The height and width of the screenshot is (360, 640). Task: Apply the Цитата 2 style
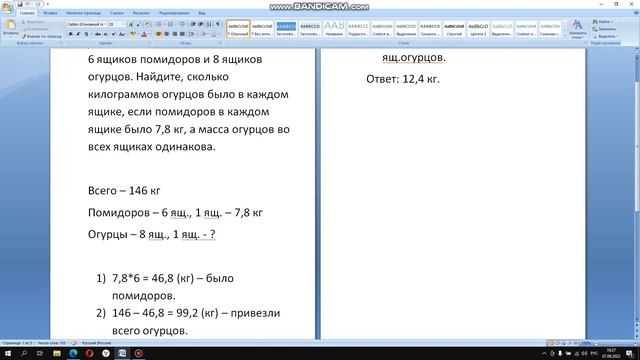478,29
